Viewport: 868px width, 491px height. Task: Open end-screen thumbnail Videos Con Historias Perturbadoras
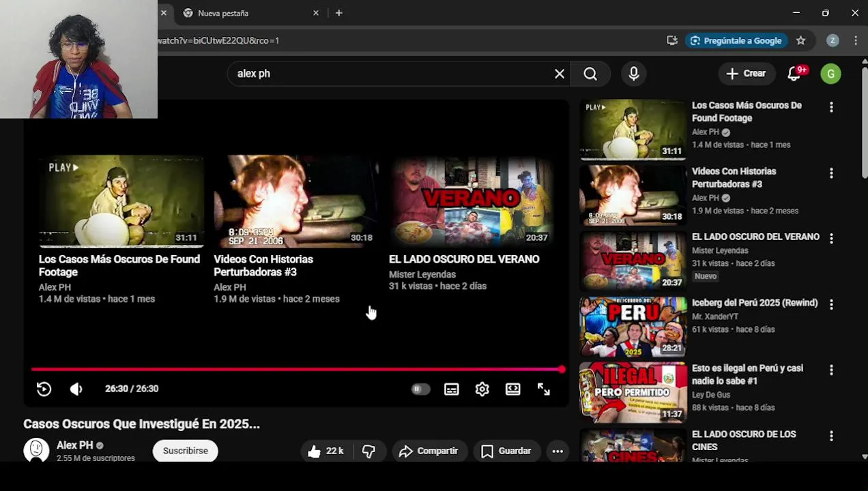coord(296,201)
